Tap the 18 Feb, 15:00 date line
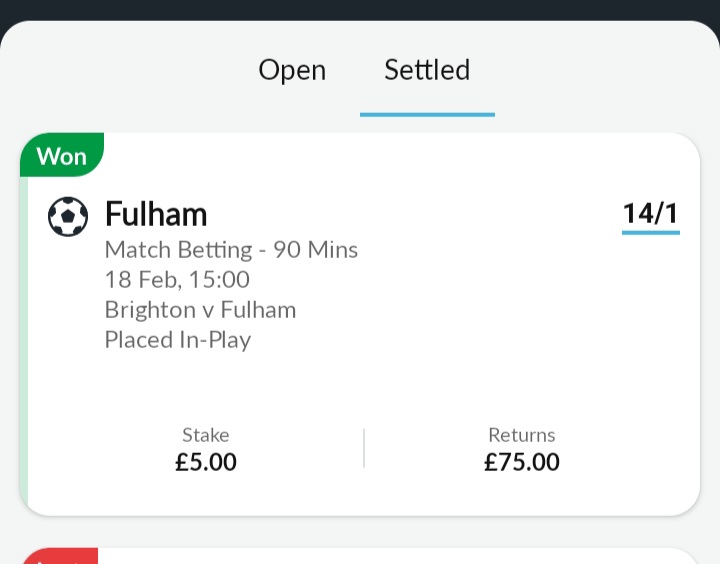This screenshot has width=720, height=564. [177, 279]
